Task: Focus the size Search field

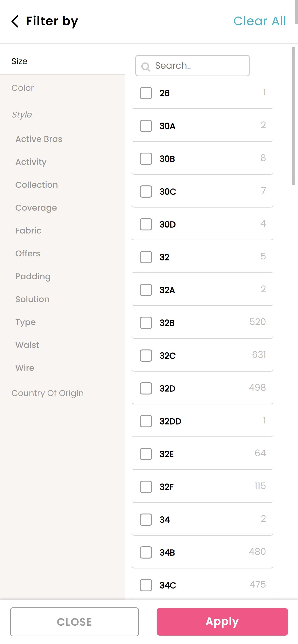Action: tap(193, 66)
